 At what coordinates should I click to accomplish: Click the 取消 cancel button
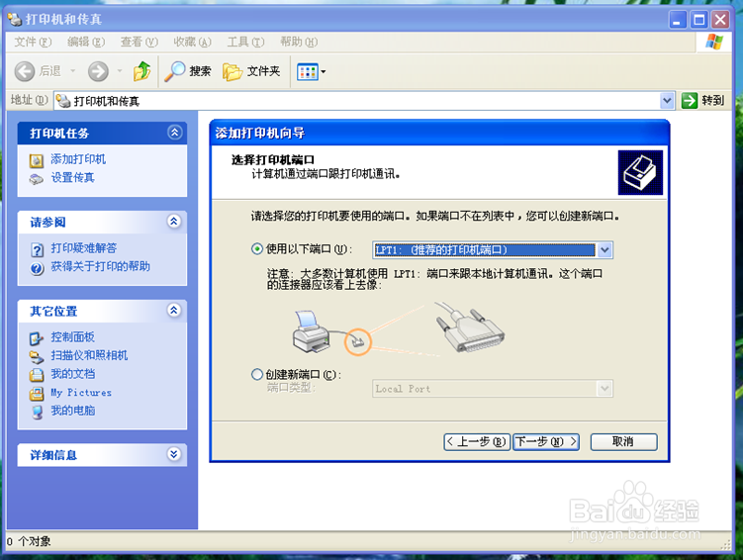click(623, 442)
